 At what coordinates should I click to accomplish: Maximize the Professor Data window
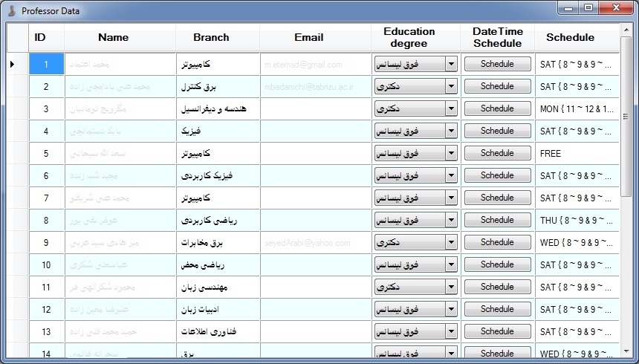pyautogui.click(x=588, y=7)
